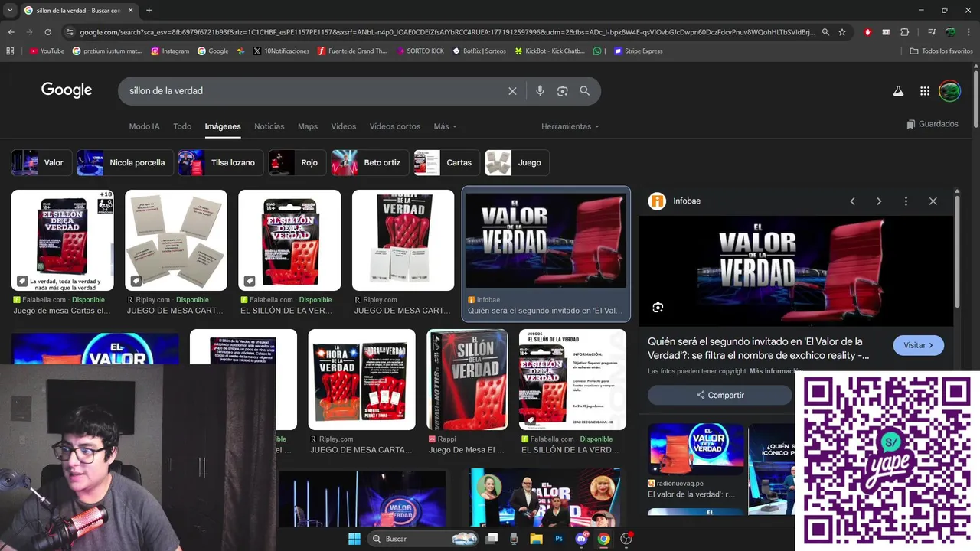
Task: Open radionuevaq.pe related image thumbnail
Action: click(696, 449)
